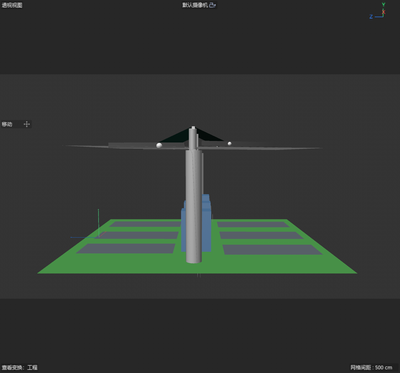400x373 pixels.
Task: Click the 透视视图 viewport label
Action: (12, 5)
